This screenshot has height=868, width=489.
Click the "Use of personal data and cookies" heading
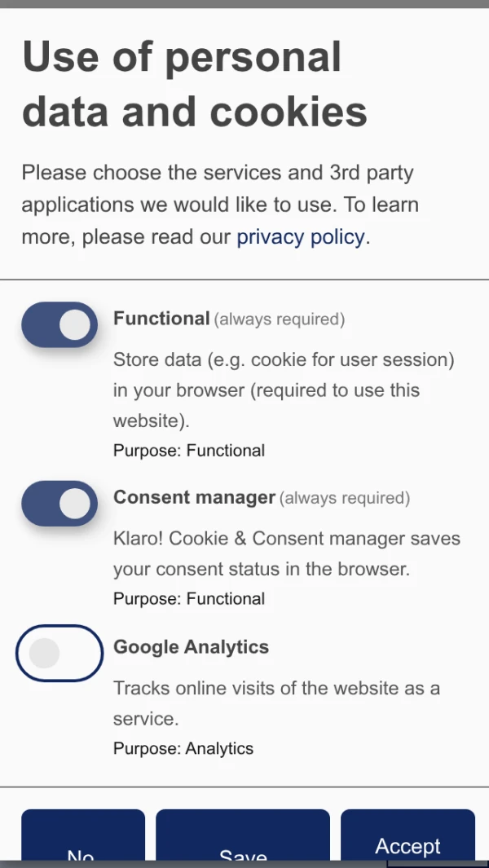click(194, 85)
